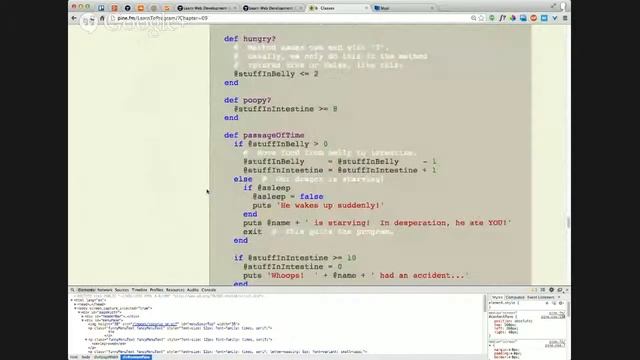Screen dimensions: 640x360
Task: Click the browser back arrow
Action: (74, 18)
